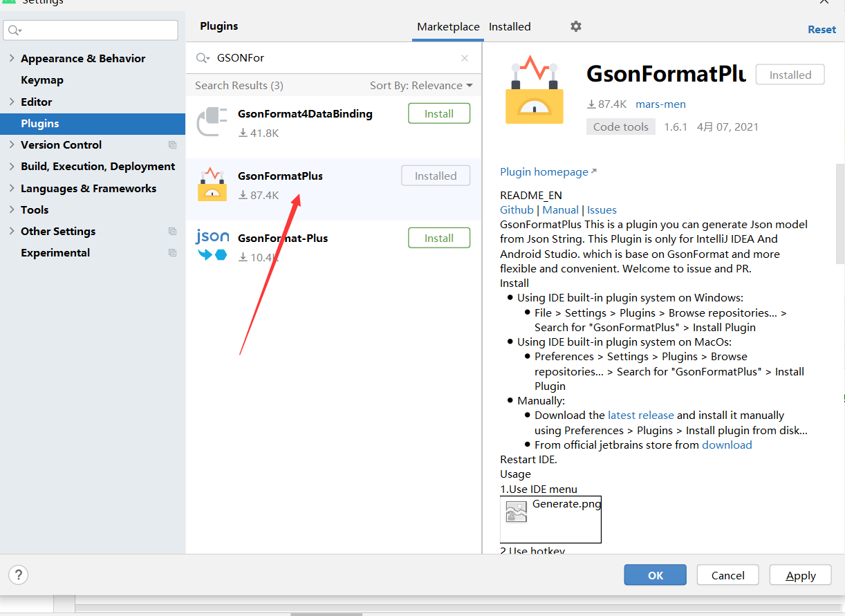Screen dimensions: 845x616
Task: Click the Apply button
Action: pos(801,575)
